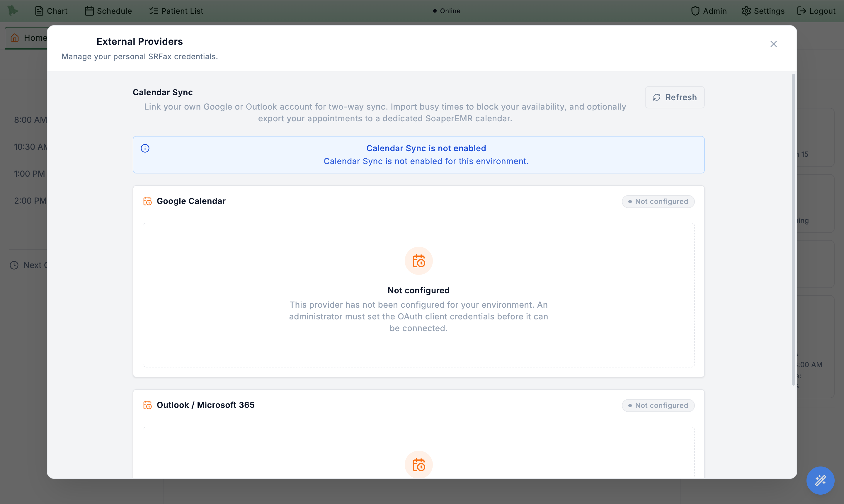Click the Google Calendar card title
This screenshot has width=844, height=504.
pyautogui.click(x=191, y=201)
